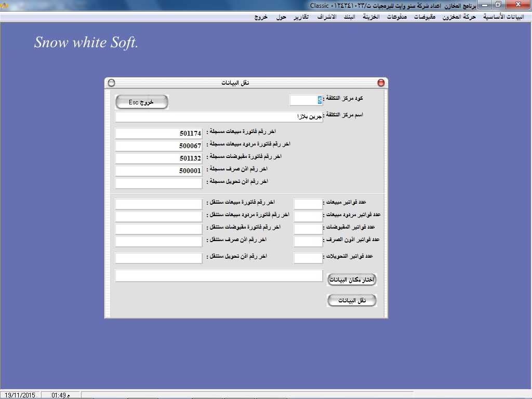Click the red close icon on نقل البيانات dialog
The height and width of the screenshot is (399, 532).
click(381, 83)
